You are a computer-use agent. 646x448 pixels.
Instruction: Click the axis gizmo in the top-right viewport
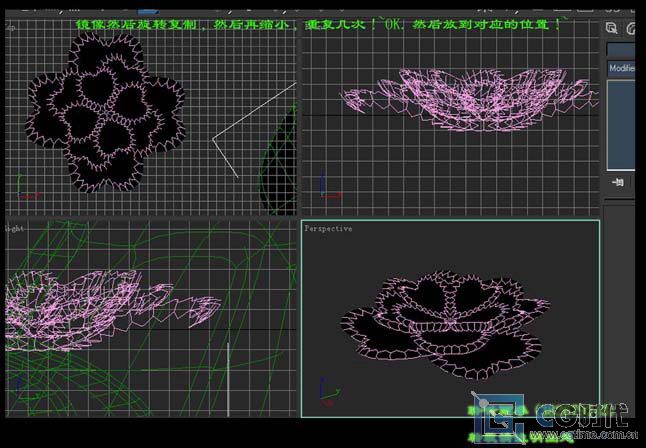click(x=322, y=186)
